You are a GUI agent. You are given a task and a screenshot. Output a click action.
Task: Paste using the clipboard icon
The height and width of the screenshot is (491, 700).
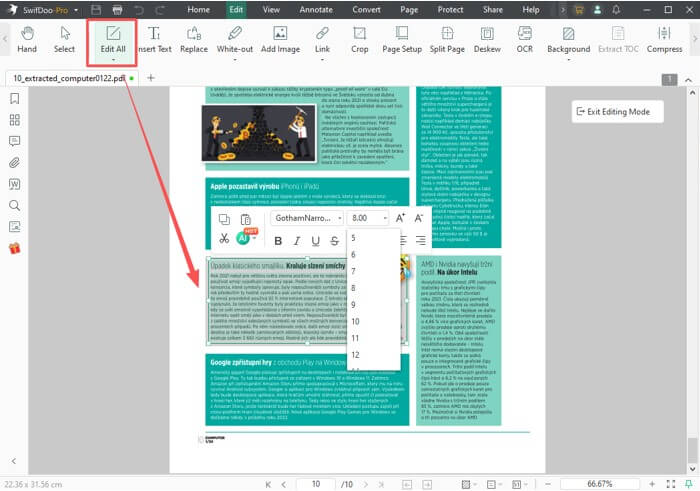click(x=246, y=219)
